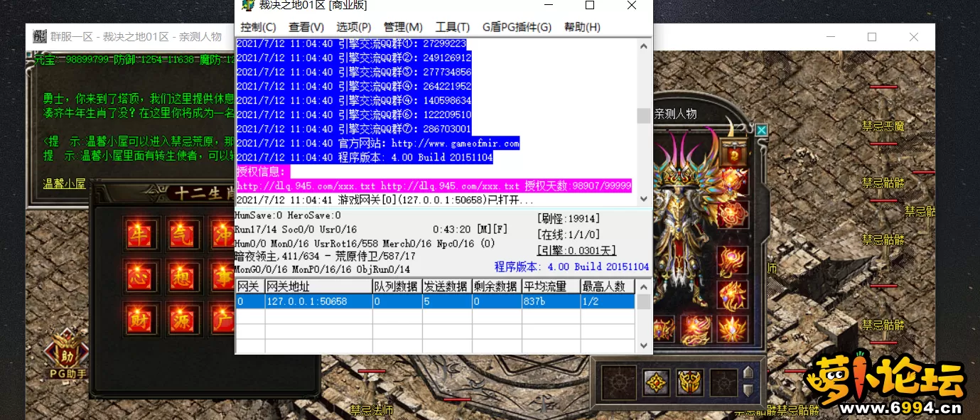The image size is (980, 420).
Task: Open the G盾PG插件(G) menu
Action: [x=517, y=27]
